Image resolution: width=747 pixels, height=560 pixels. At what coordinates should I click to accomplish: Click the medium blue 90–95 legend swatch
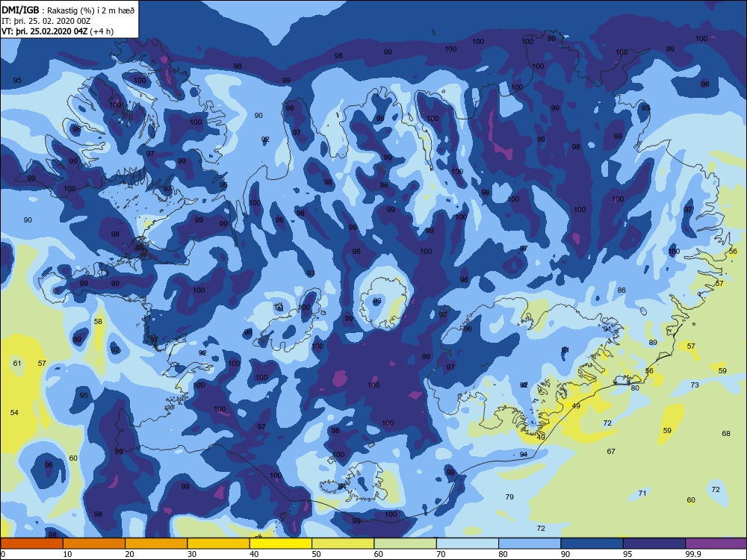coord(592,544)
